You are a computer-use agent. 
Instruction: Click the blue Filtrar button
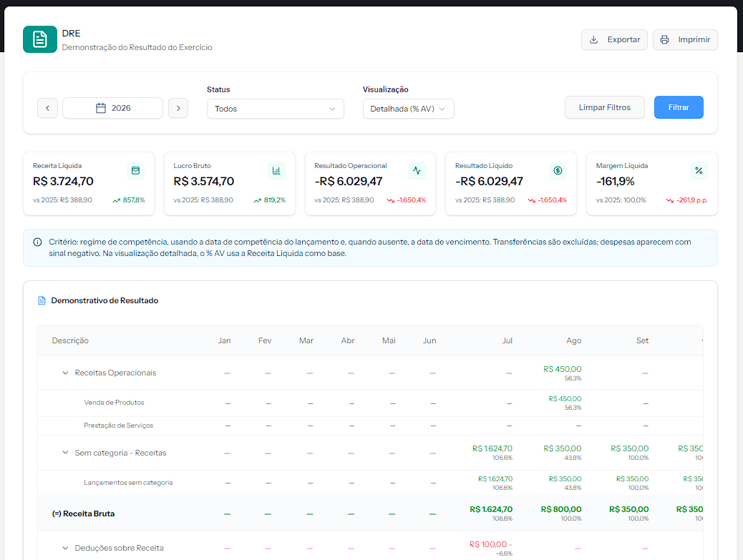(679, 107)
